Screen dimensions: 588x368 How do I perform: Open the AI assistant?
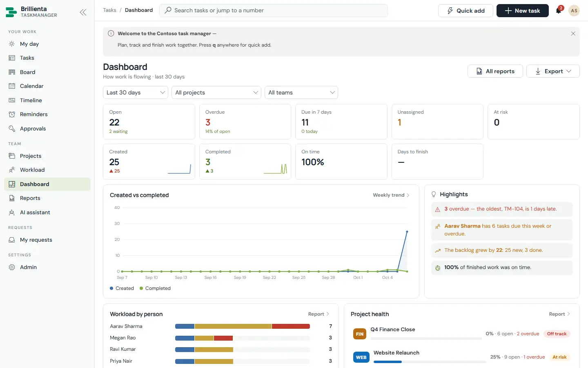click(x=47, y=212)
